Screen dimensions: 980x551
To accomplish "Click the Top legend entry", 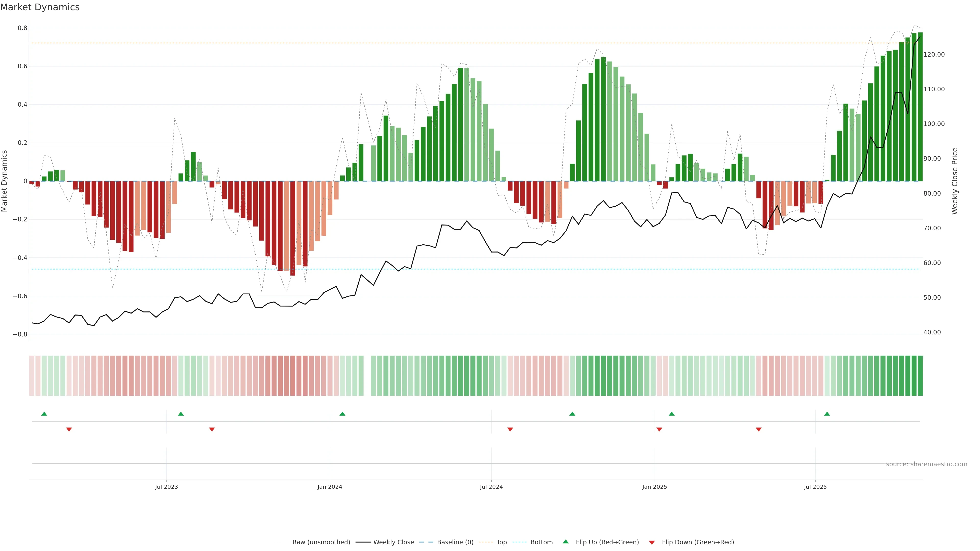I will (501, 542).
